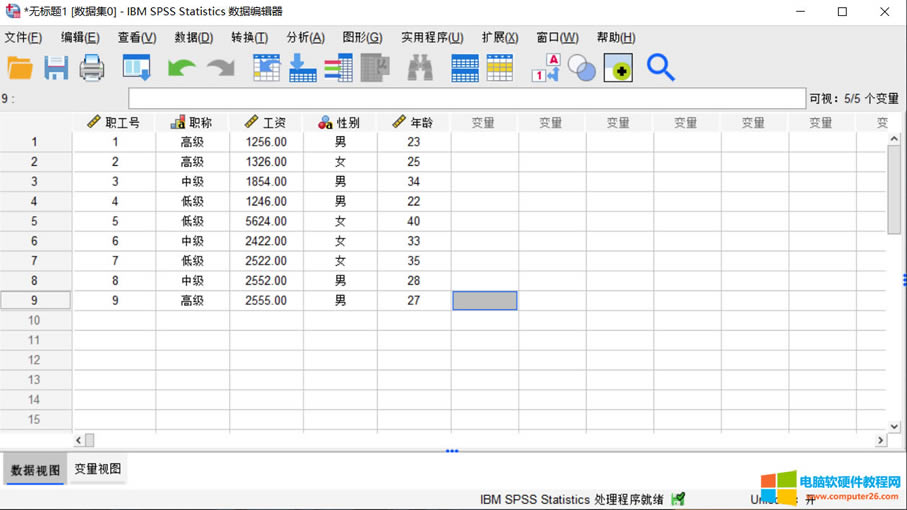Image resolution: width=907 pixels, height=510 pixels.
Task: Select row number 5 header
Action: pyautogui.click(x=34, y=221)
